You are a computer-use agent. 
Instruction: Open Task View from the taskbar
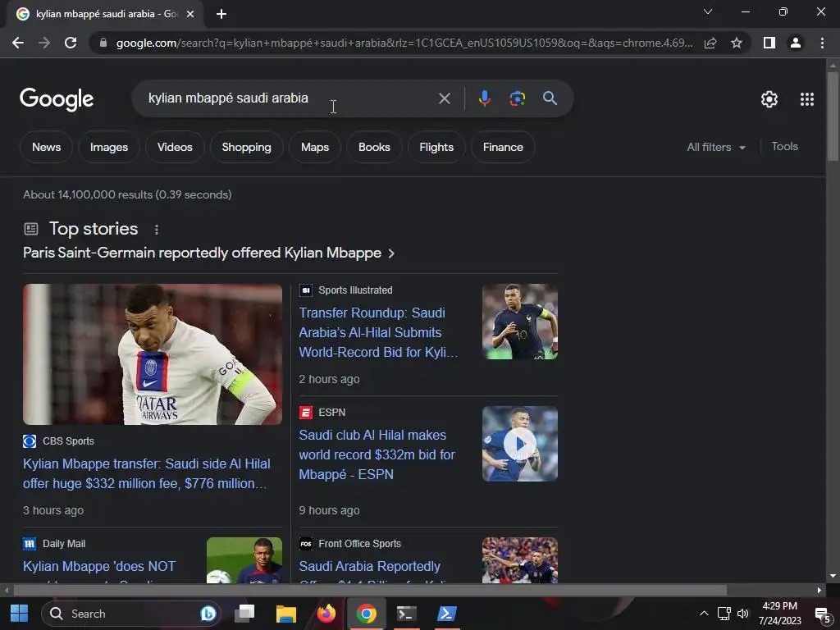point(245,614)
